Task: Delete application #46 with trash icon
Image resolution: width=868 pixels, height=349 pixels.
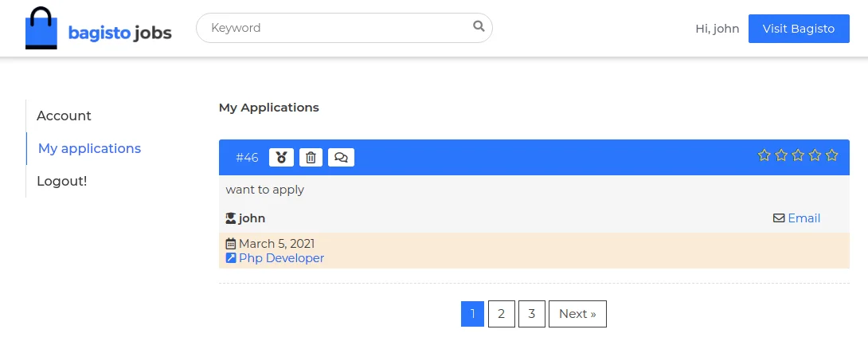Action: [311, 157]
